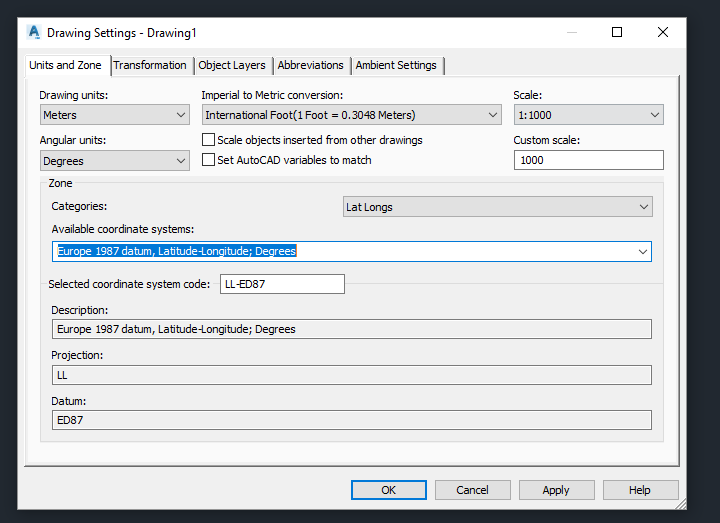Enable Scale objects inserted from other drawings
The width and height of the screenshot is (720, 523).
point(209,140)
